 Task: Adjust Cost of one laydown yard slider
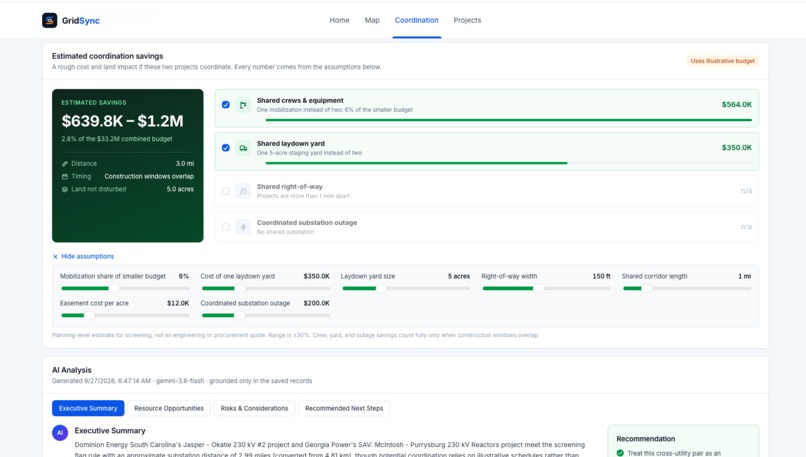click(265, 288)
